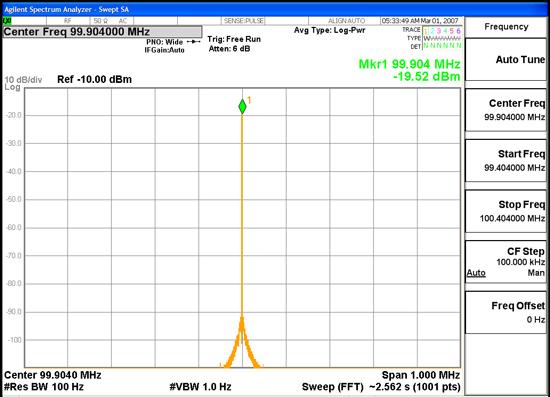
Task: Click the #VBW 1.0 Hz readout
Action: pos(200,387)
